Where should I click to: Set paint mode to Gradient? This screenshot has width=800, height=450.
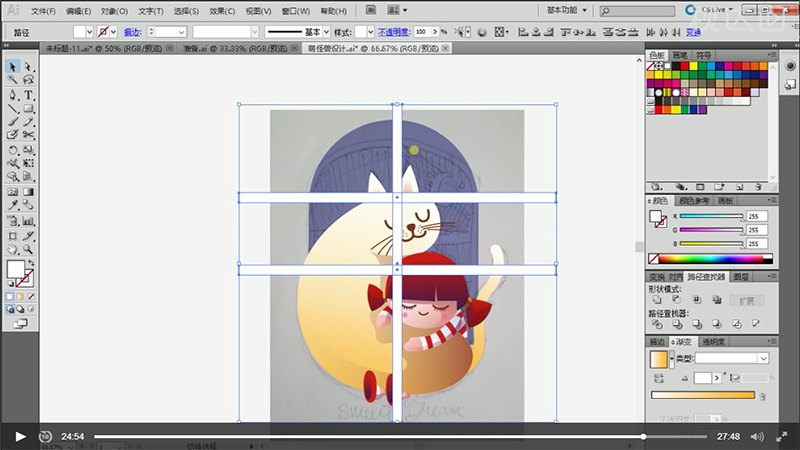(x=20, y=296)
